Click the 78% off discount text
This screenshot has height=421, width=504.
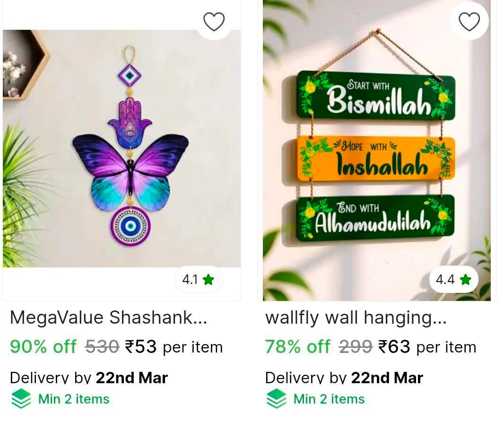[x=298, y=347]
